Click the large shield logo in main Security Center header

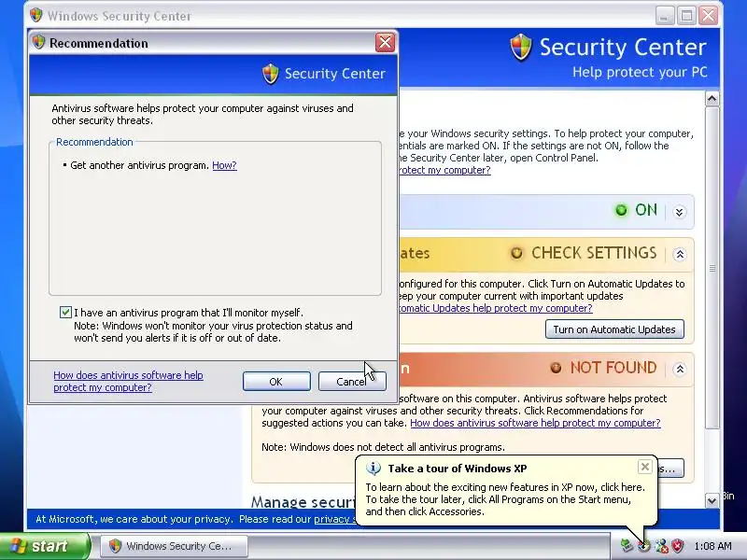[x=521, y=48]
